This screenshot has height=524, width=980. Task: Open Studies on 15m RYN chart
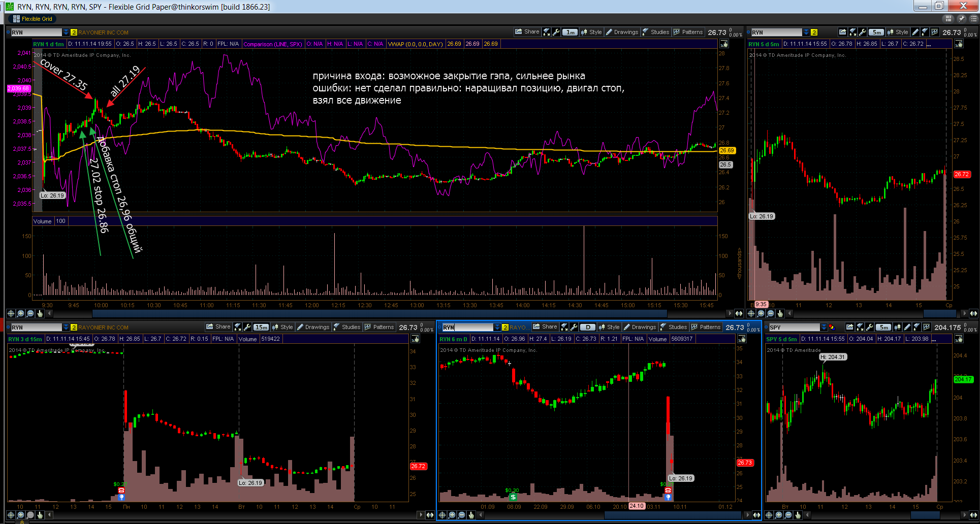(347, 327)
